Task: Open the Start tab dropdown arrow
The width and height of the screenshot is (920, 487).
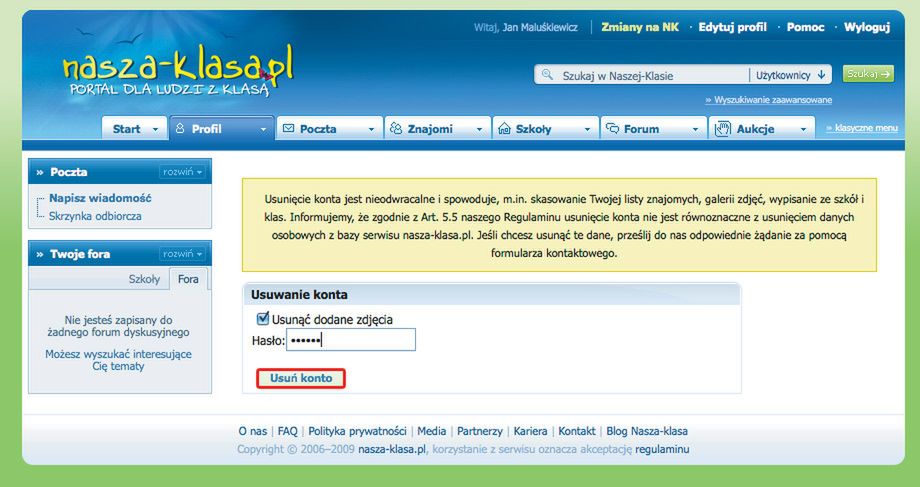Action: (155, 130)
